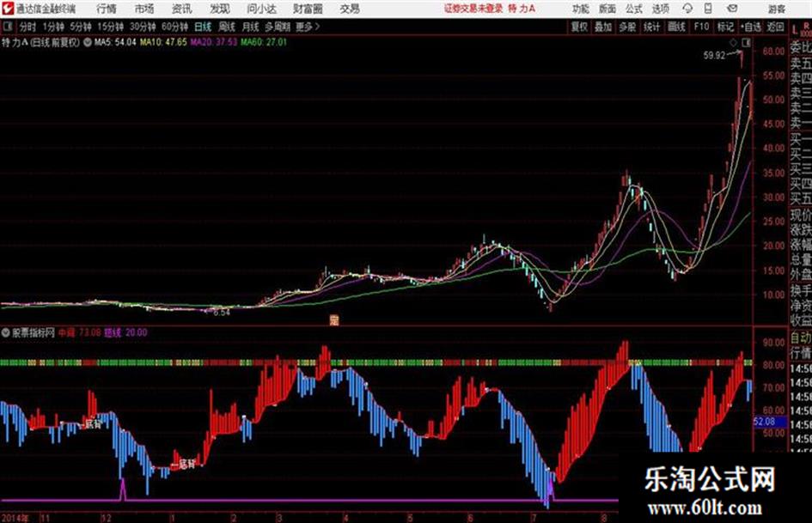Open the sub-chart indicator settings circle
Image resolution: width=812 pixels, height=523 pixels.
[x=6, y=332]
